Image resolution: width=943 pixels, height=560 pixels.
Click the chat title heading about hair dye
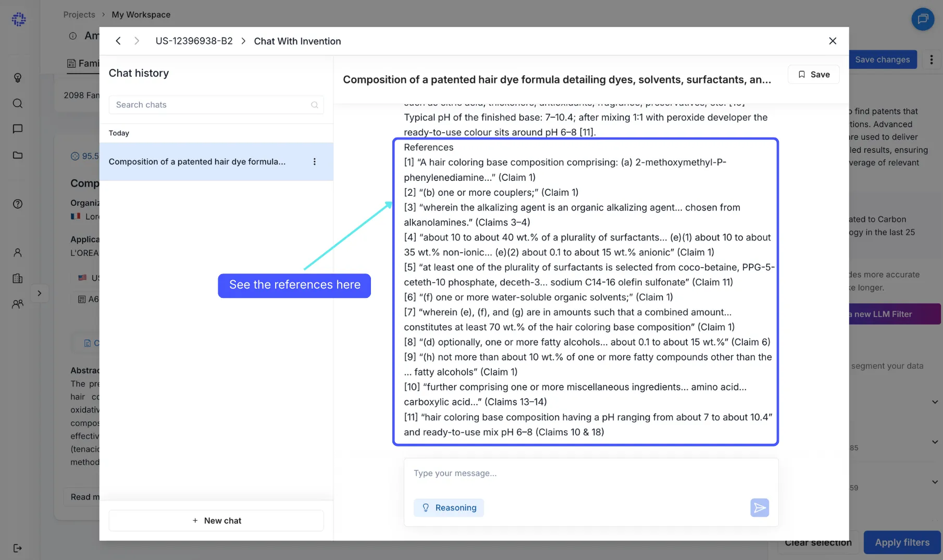[557, 80]
